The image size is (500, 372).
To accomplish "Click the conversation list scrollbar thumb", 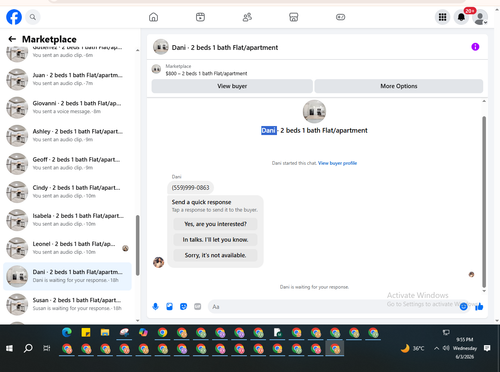I will tap(138, 245).
